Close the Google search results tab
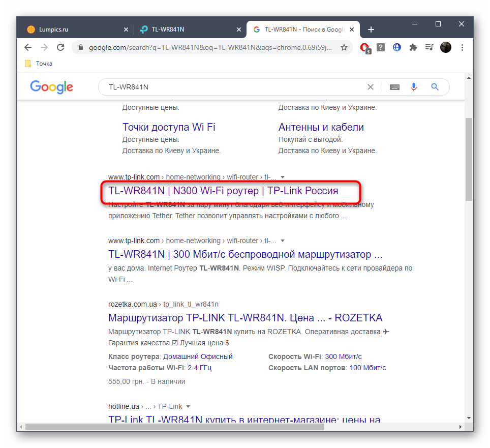490x448 pixels. click(x=352, y=29)
